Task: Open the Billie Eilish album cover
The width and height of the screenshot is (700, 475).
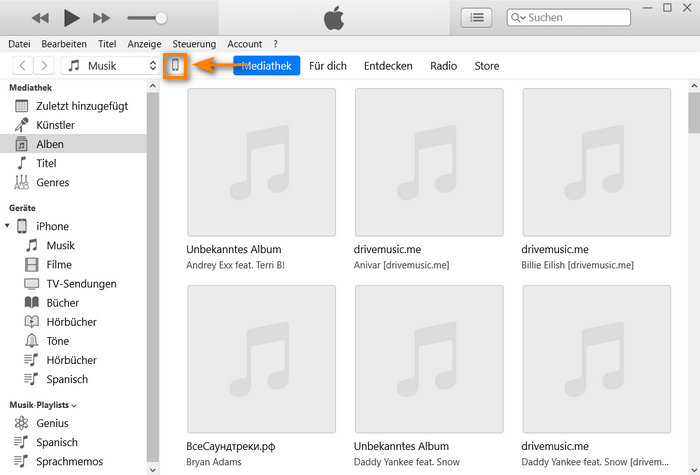Action: [x=596, y=162]
